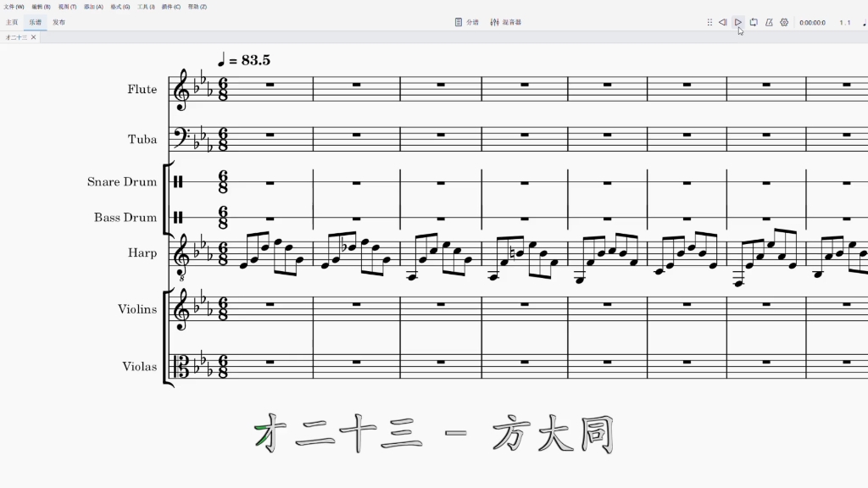Screen dimensions: 868x488
Task: Rewind playback to the start
Action: [722, 22]
